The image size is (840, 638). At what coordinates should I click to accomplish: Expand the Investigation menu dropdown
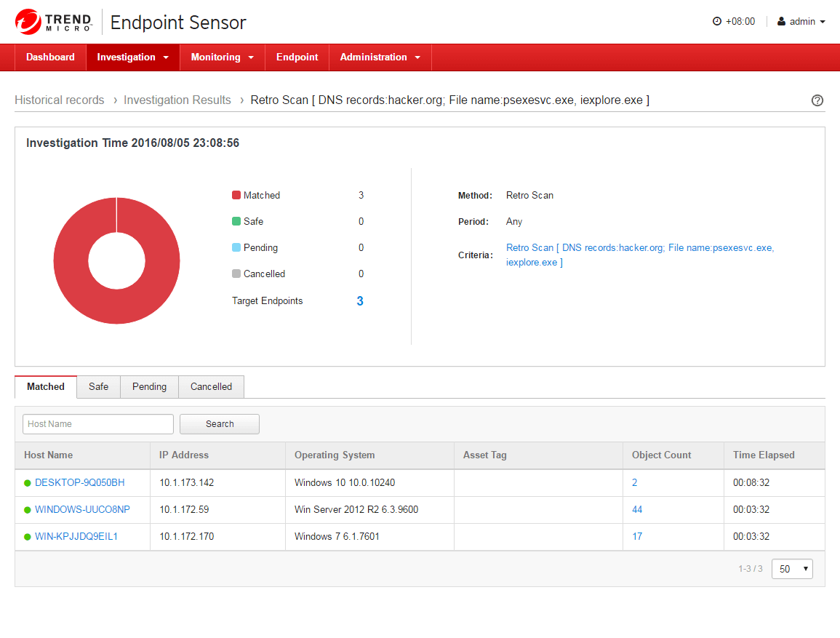tap(132, 57)
